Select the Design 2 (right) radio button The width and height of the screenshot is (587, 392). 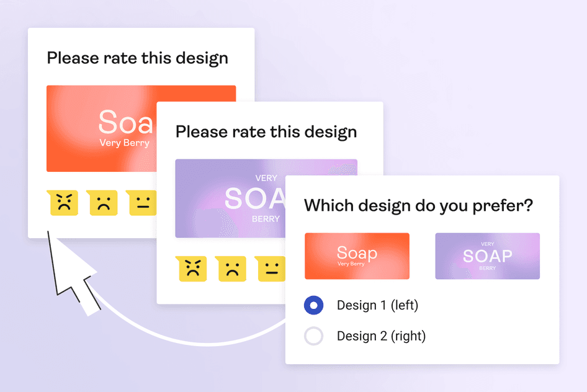coord(314,336)
